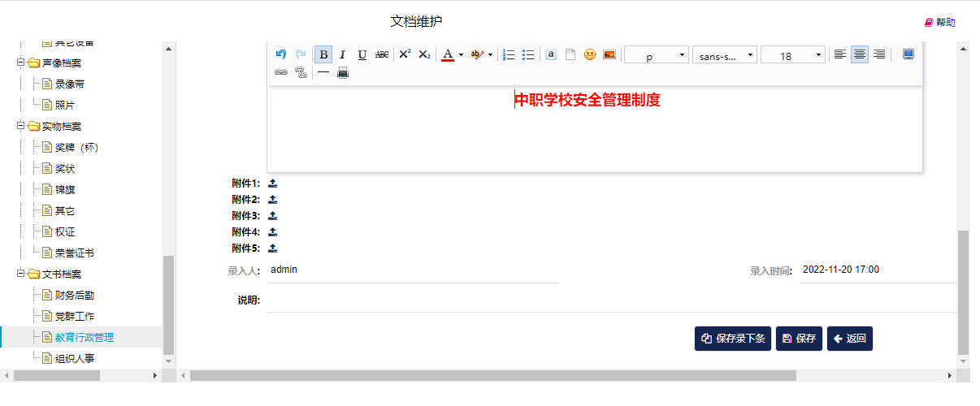This screenshot has width=980, height=406.
Task: Click the 返回 button
Action: (850, 339)
